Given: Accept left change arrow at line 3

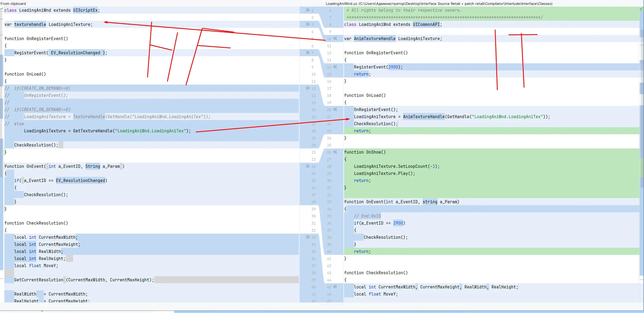Looking at the screenshot, I should (x=308, y=24).
